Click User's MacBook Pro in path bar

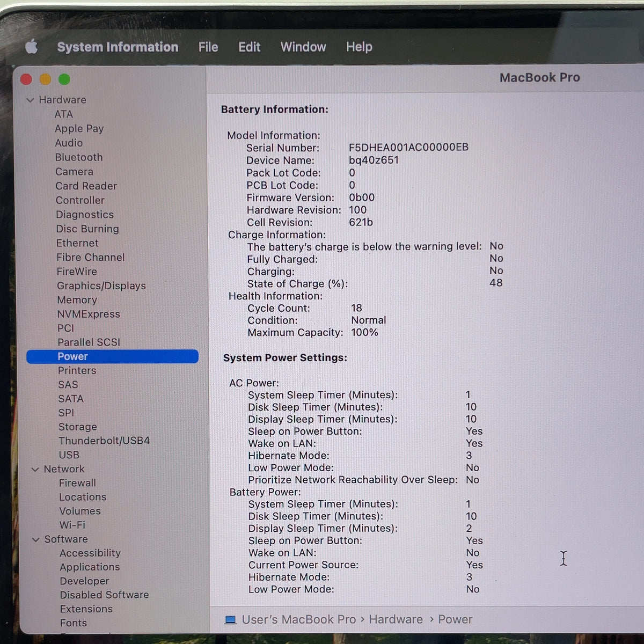298,619
